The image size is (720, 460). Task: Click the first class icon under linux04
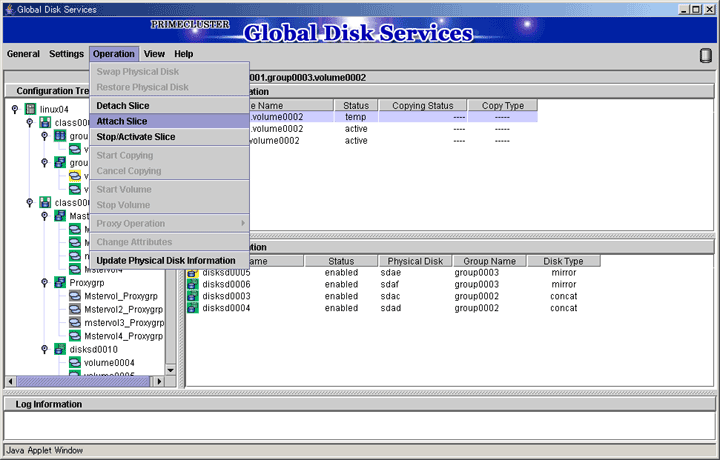(45, 123)
